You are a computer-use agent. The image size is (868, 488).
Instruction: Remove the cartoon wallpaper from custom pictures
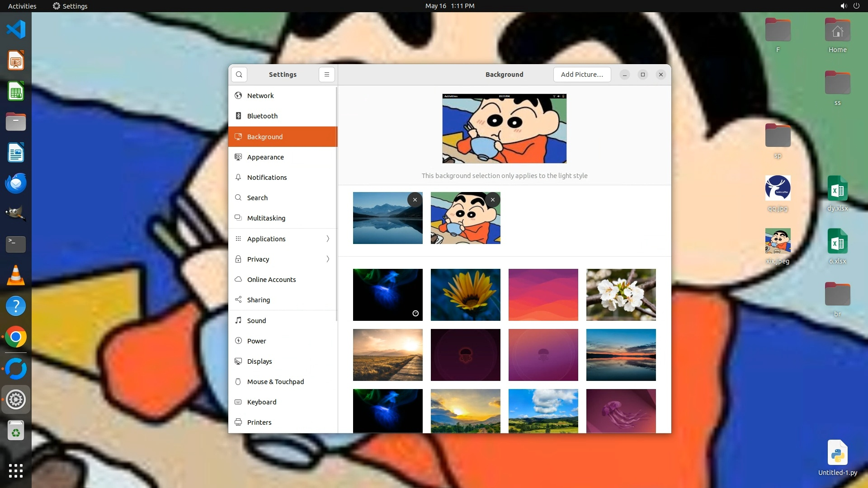tap(492, 200)
